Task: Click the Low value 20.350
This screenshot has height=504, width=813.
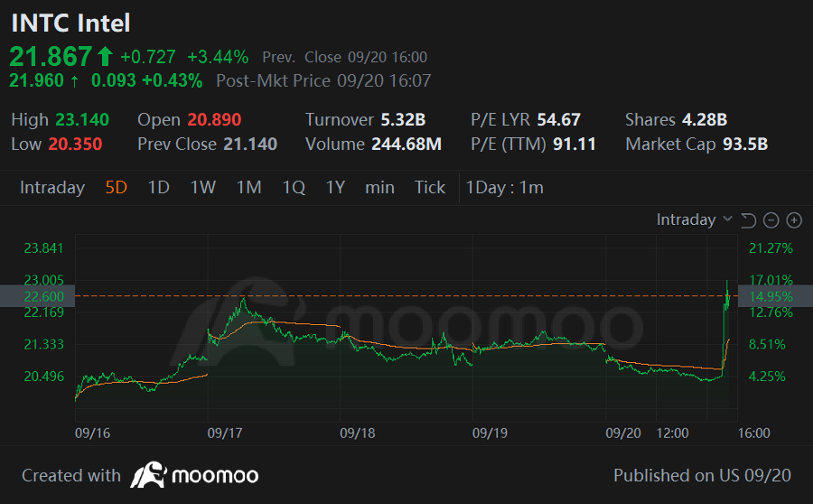Action: click(75, 145)
